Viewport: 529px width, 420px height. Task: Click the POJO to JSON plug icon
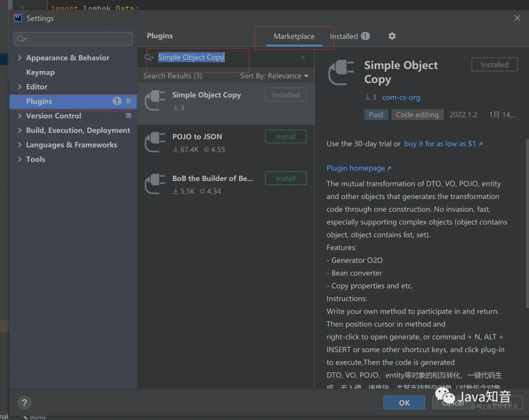click(155, 142)
